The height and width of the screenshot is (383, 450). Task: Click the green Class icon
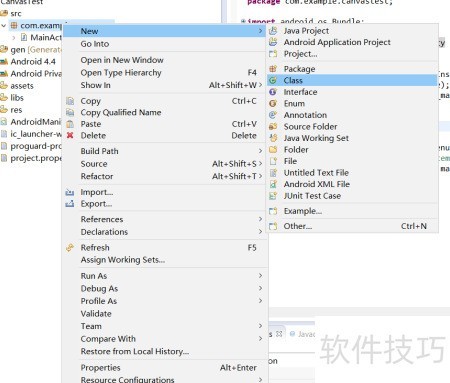[273, 80]
